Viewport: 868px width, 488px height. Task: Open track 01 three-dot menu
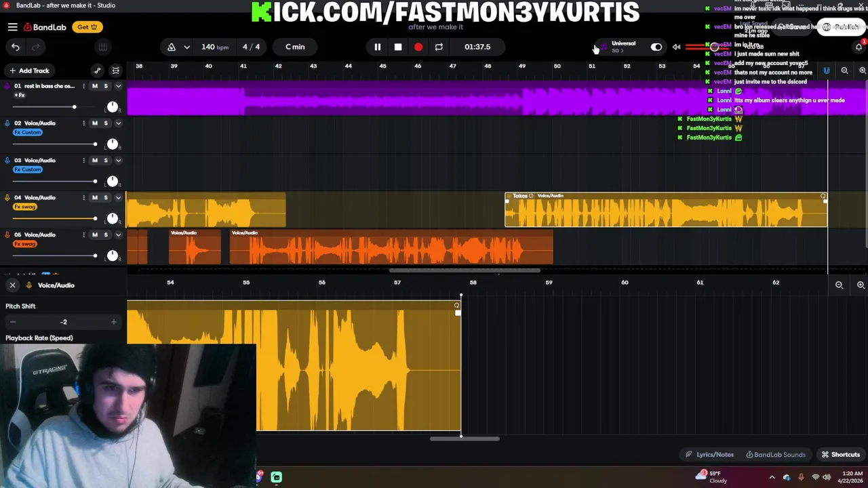point(83,86)
